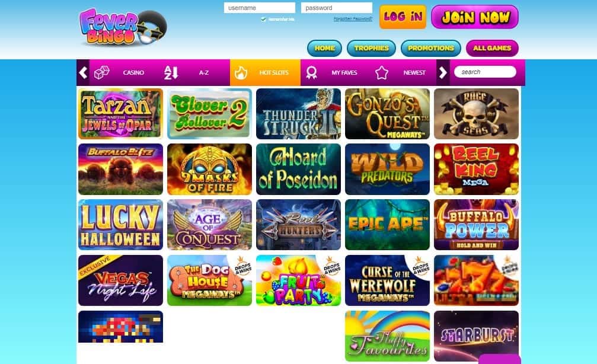This screenshot has height=364, width=597.
Task: Toggle the Remember Me checkbox
Action: (263, 19)
